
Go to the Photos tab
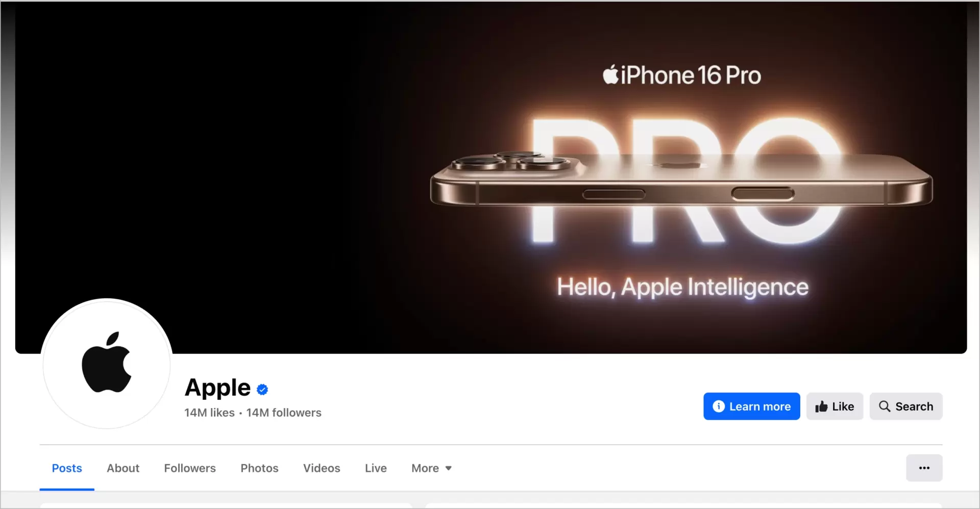pyautogui.click(x=259, y=468)
